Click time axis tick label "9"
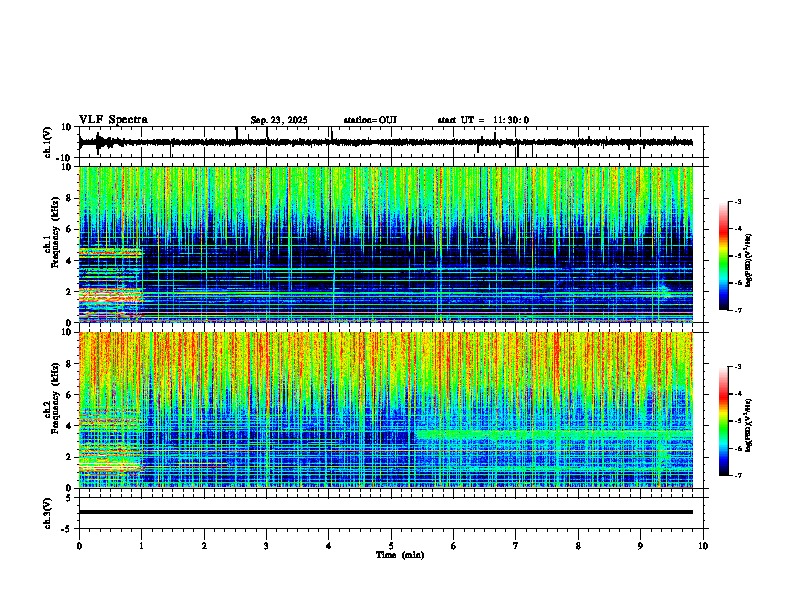The height and width of the screenshot is (612, 792). point(640,546)
